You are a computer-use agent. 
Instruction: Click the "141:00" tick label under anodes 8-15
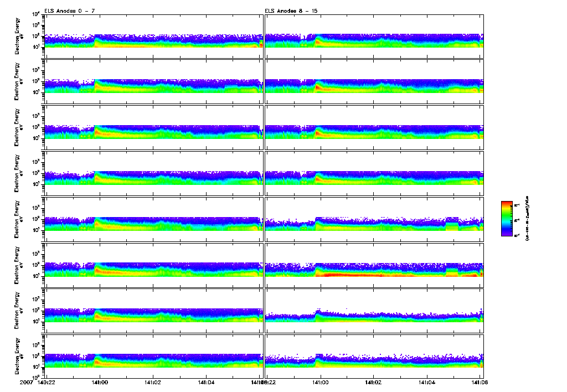click(x=320, y=382)
